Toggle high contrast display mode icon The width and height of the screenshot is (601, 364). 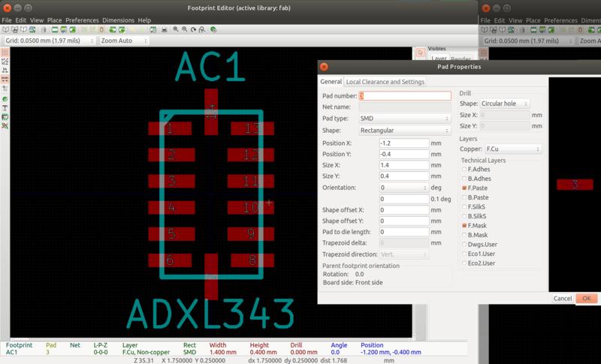[5, 126]
